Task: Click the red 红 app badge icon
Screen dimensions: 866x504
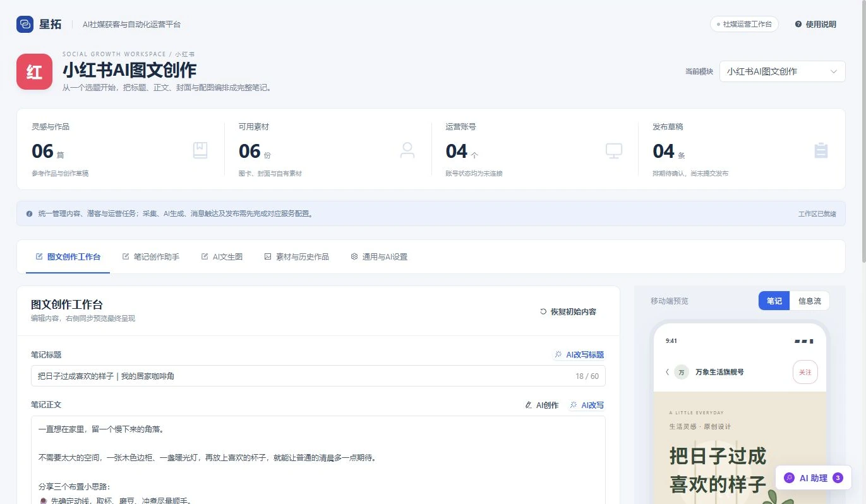Action: click(34, 71)
